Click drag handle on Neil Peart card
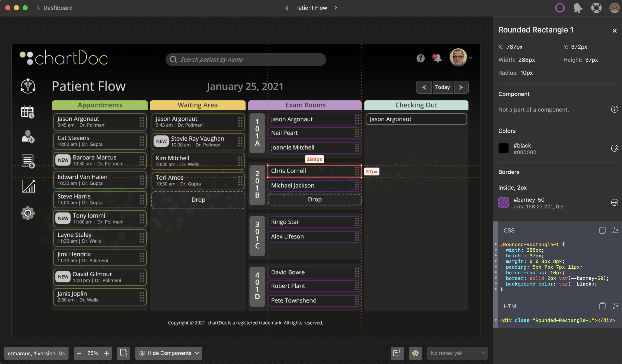622x364 pixels. pos(357,133)
